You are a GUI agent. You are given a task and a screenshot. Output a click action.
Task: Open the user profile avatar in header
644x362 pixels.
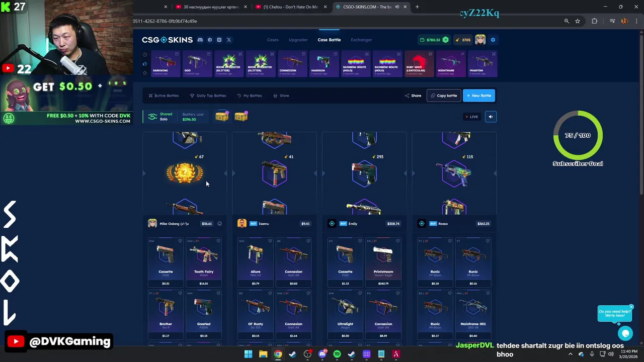pyautogui.click(x=480, y=40)
